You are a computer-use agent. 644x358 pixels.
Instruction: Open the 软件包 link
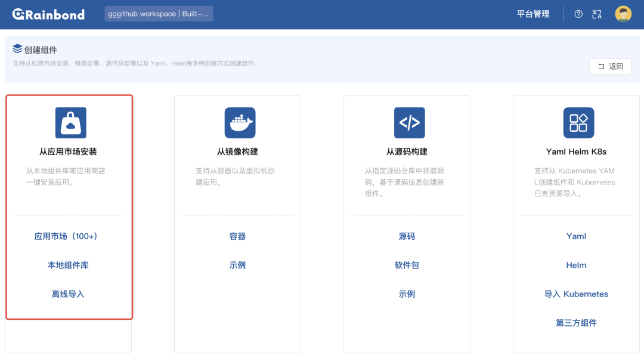pyautogui.click(x=407, y=265)
